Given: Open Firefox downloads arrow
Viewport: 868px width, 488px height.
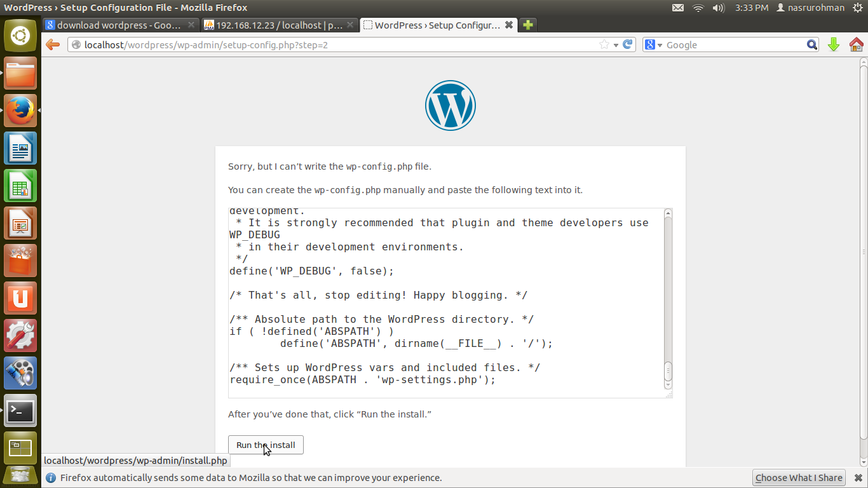Looking at the screenshot, I should (x=834, y=44).
